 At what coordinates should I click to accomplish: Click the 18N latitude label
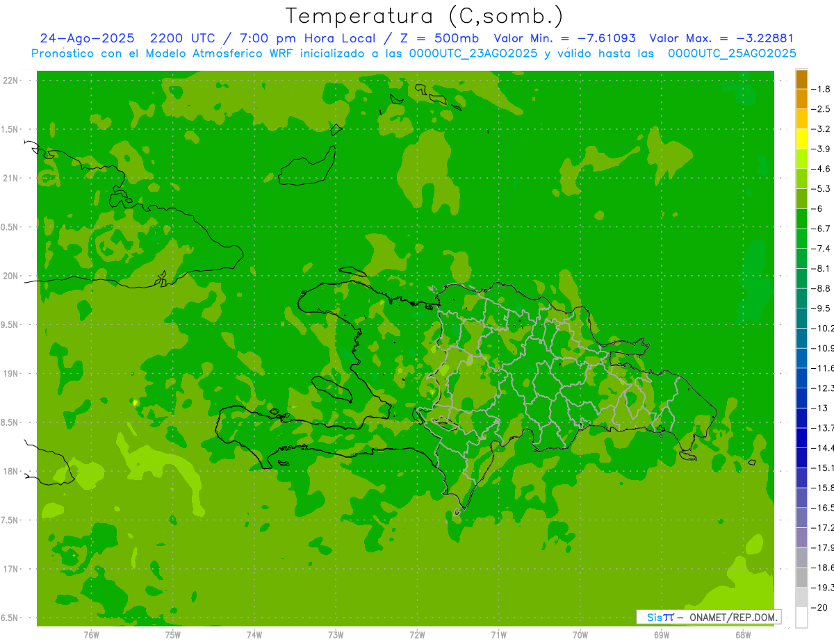point(10,471)
